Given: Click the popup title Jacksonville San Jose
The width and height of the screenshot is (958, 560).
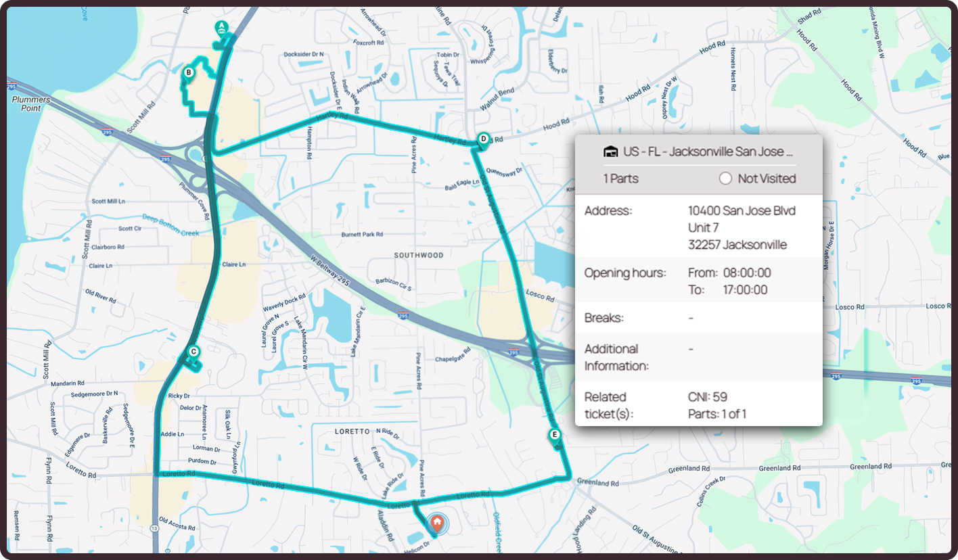Looking at the screenshot, I should pos(708,152).
